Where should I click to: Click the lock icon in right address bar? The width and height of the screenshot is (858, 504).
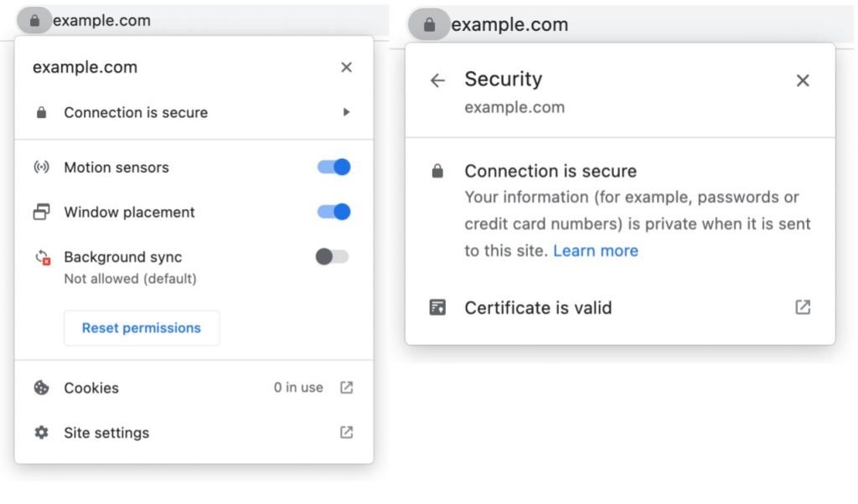tap(429, 25)
